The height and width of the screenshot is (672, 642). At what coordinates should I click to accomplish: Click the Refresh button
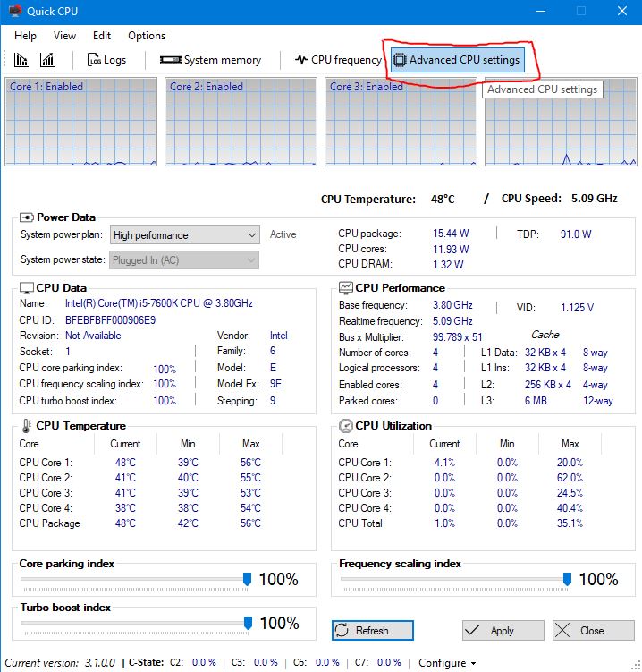tap(373, 631)
